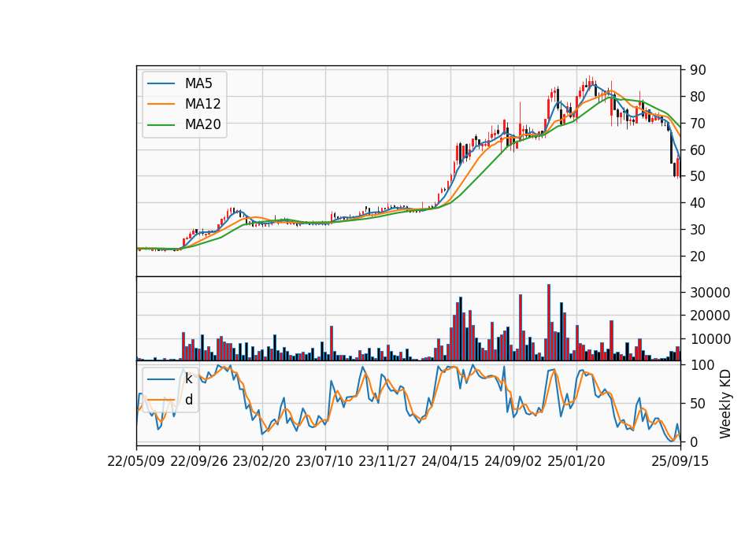The image size is (756, 543).
Task: Click the 20 price axis label
Action: tap(698, 257)
